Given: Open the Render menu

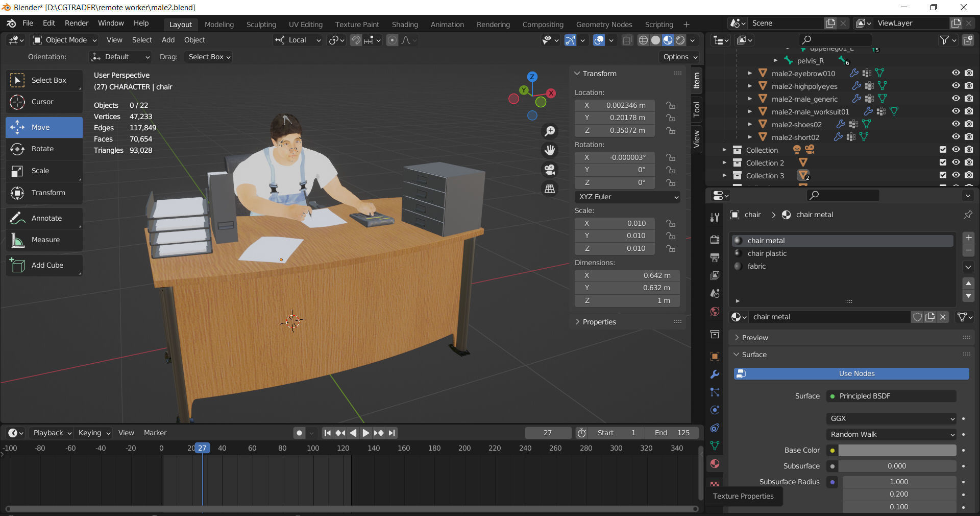Looking at the screenshot, I should point(77,23).
